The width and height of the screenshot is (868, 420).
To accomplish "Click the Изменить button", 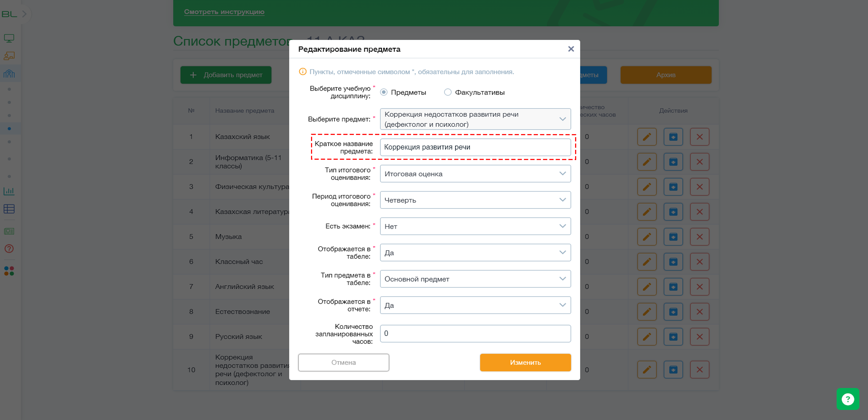I will click(525, 362).
